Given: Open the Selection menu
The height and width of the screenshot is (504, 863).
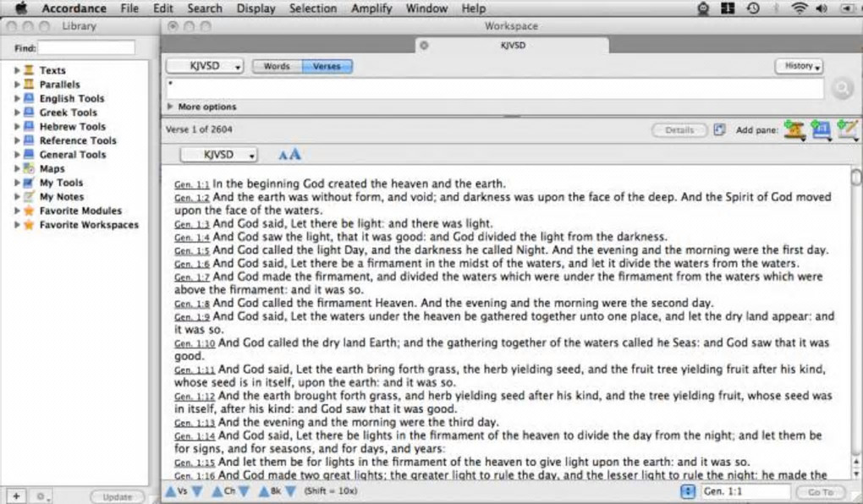Looking at the screenshot, I should 312,8.
